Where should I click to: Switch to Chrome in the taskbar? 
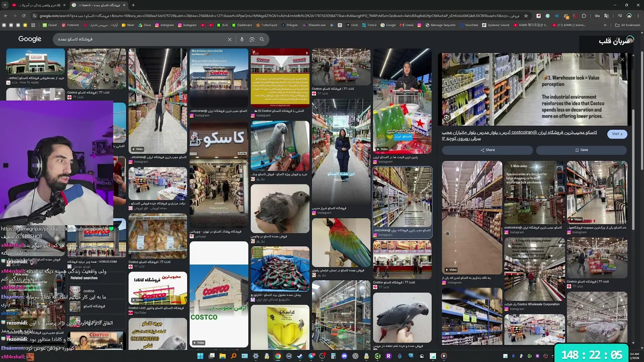pyautogui.click(x=278, y=356)
